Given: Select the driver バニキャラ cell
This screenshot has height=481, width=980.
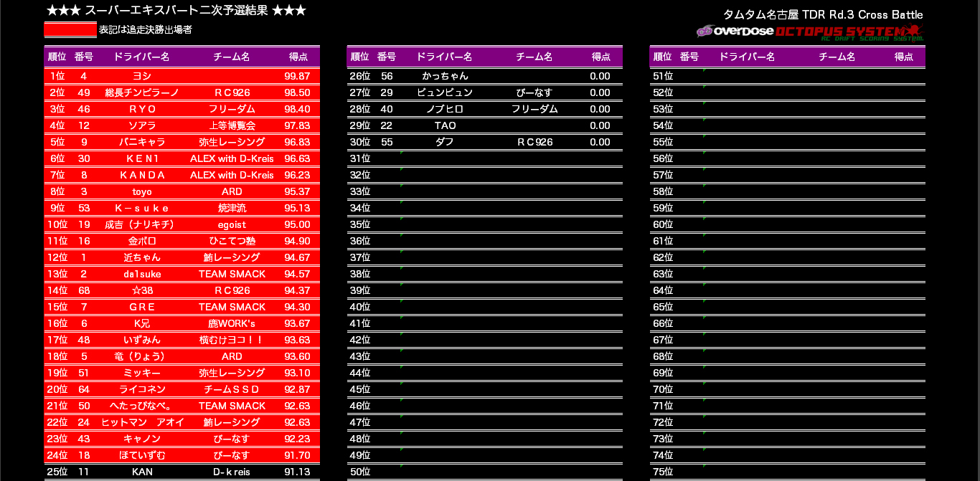Looking at the screenshot, I should pyautogui.click(x=141, y=142).
